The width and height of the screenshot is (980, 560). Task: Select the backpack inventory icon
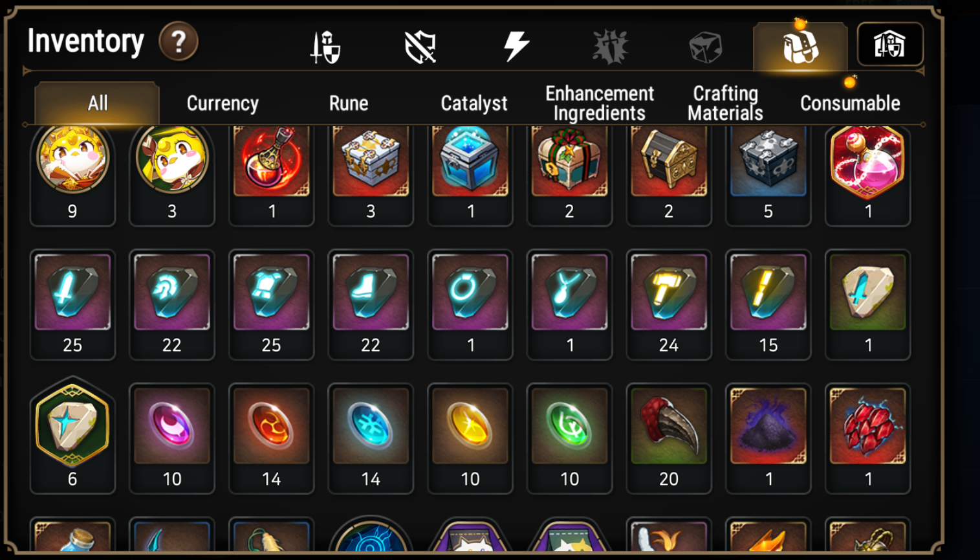(x=800, y=47)
